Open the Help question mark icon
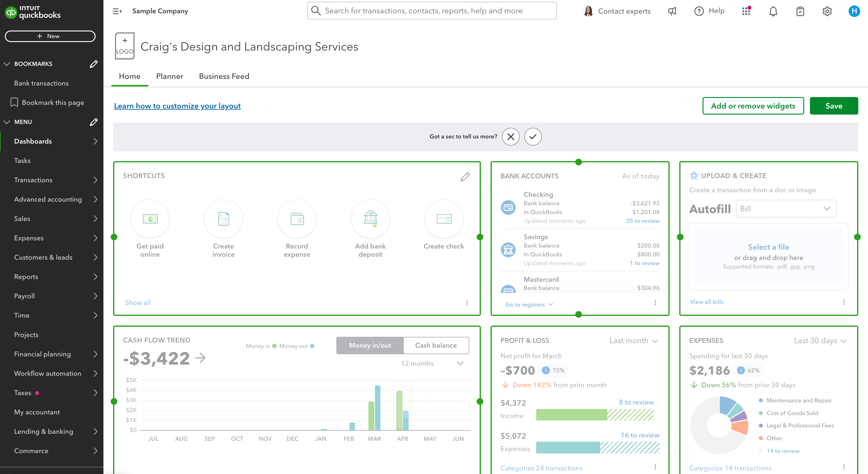The height and width of the screenshot is (474, 868). tap(699, 11)
